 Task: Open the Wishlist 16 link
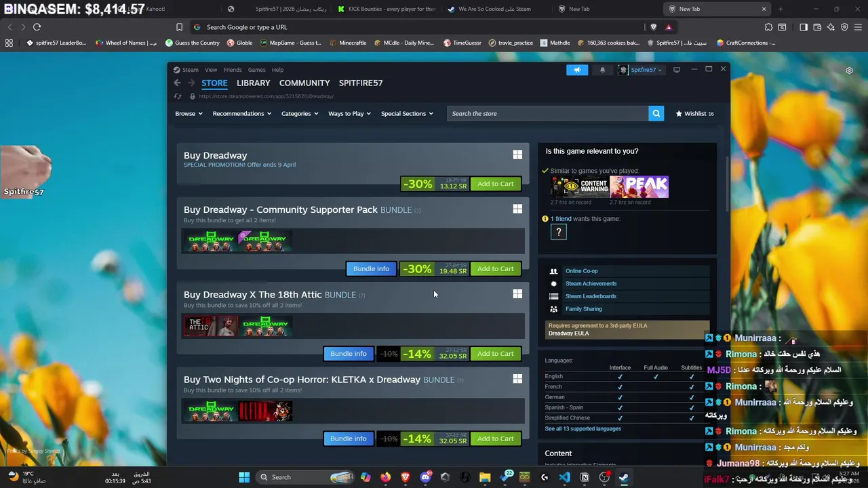coord(695,114)
